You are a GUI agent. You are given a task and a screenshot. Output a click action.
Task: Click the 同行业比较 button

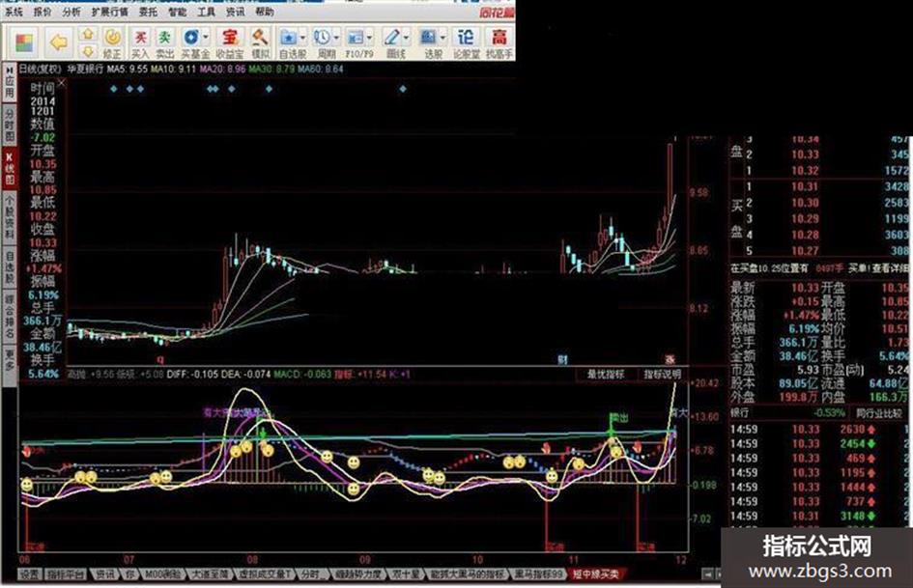(x=879, y=413)
